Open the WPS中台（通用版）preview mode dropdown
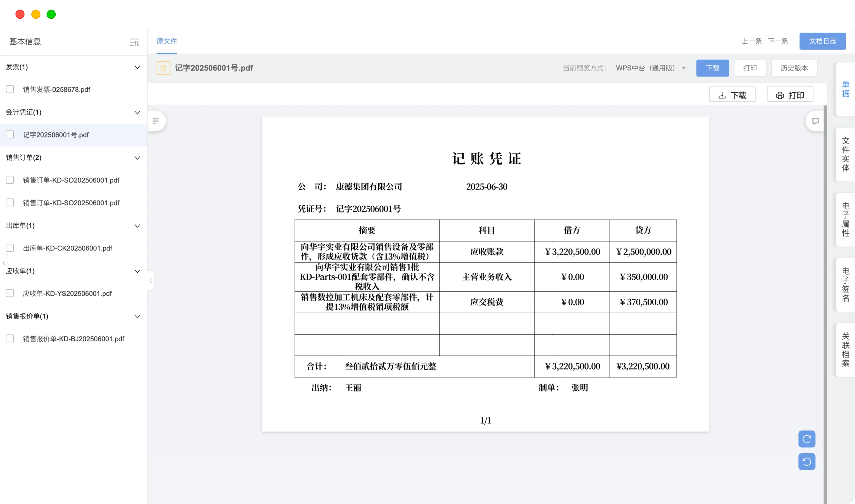The width and height of the screenshot is (855, 504). pos(651,68)
